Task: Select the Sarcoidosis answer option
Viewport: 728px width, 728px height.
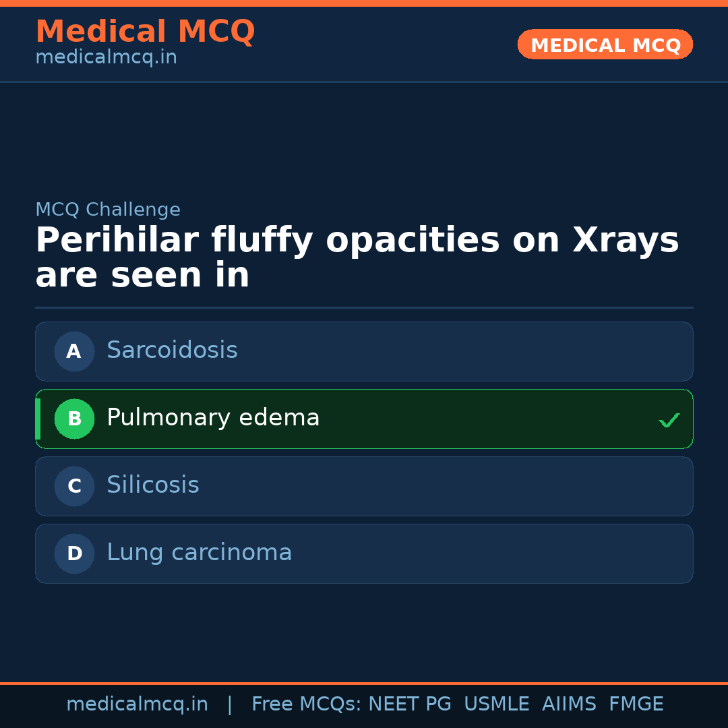Action: [364, 351]
